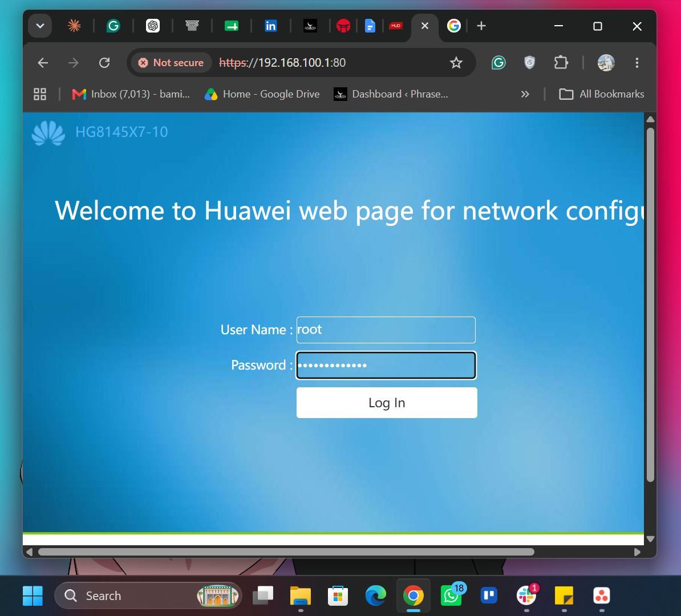Click the HG8145X7-10 model text
This screenshot has width=681, height=616.
(x=121, y=132)
